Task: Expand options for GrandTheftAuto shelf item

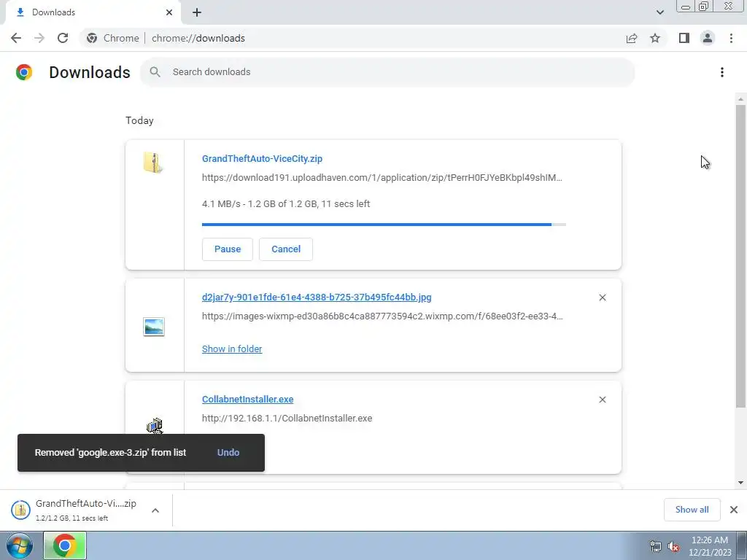Action: click(155, 510)
